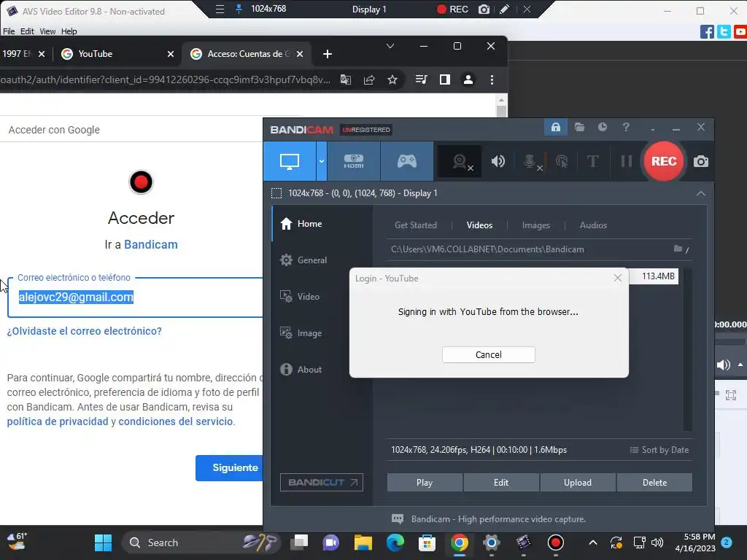Open AVS Video Editor Help menu
This screenshot has height=560, width=747.
coord(69,31)
